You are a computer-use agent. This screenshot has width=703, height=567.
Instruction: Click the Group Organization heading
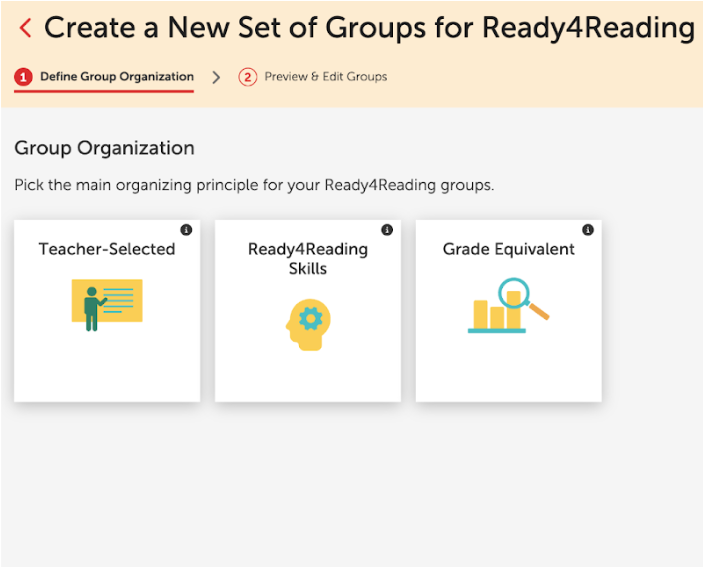pyautogui.click(x=104, y=148)
